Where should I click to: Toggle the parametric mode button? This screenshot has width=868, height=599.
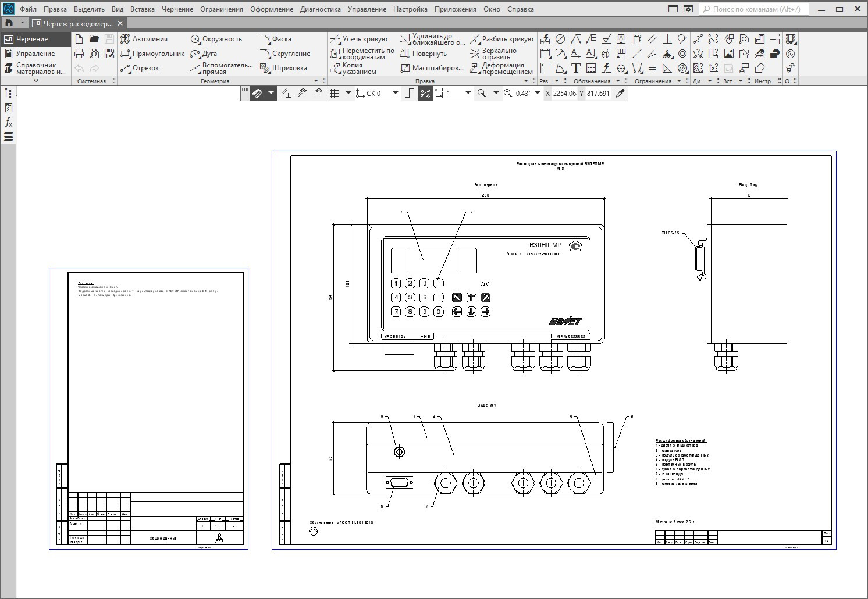point(425,93)
